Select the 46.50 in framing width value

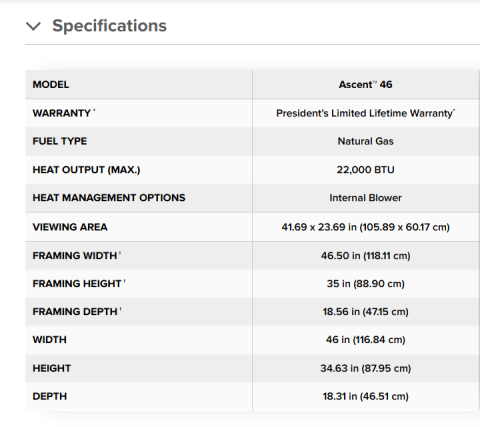point(366,256)
